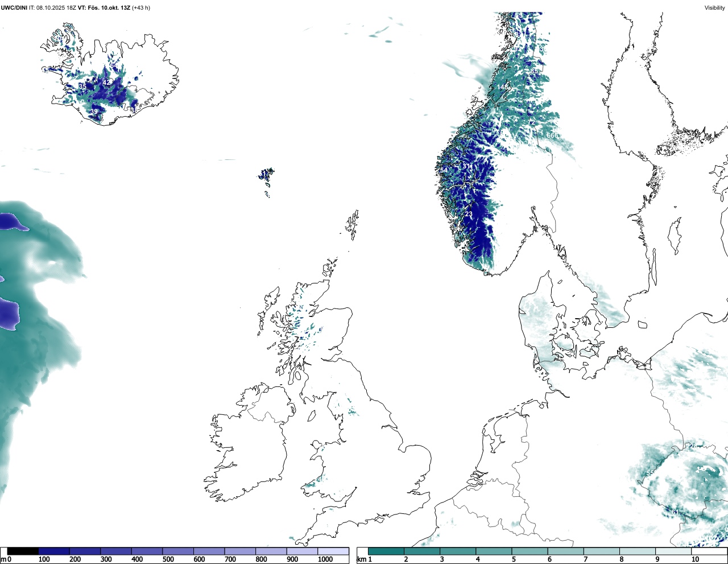728x564 pixels.
Task: Click the "UWC/DINI" header text
Action: [14, 8]
